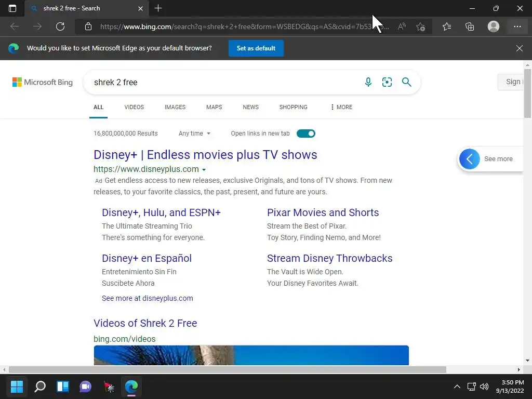Open the Widgets taskbar icon
This screenshot has height=399, width=532.
63,387
